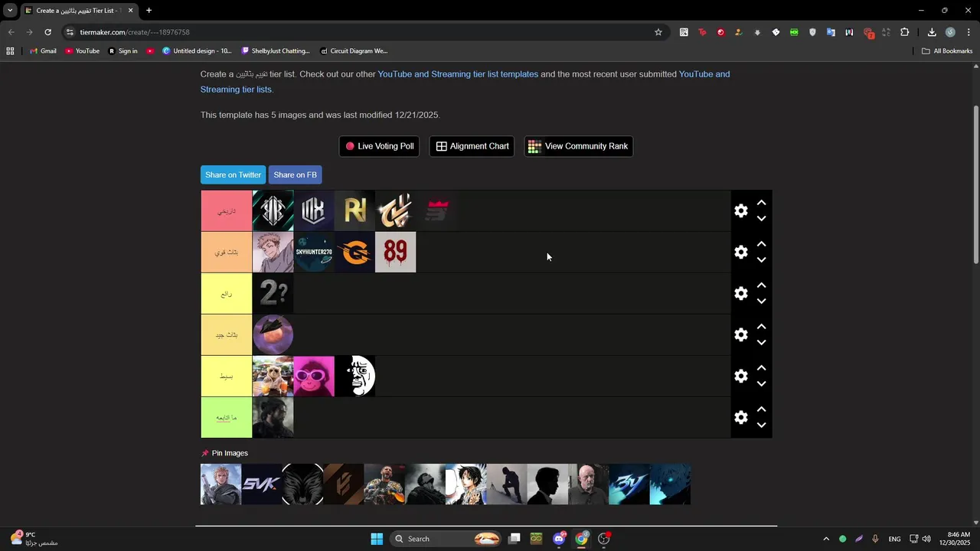The image size is (980, 551).
Task: Open the YouTube bookmark
Action: point(82,51)
